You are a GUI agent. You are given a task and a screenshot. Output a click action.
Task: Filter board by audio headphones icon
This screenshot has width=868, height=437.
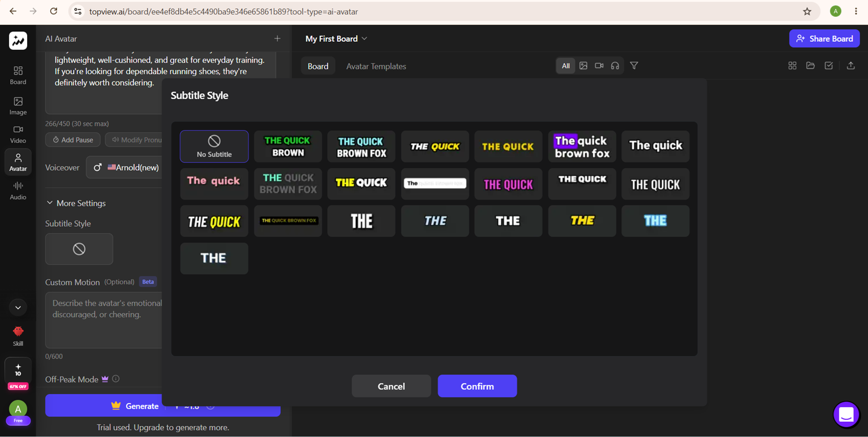pos(615,66)
